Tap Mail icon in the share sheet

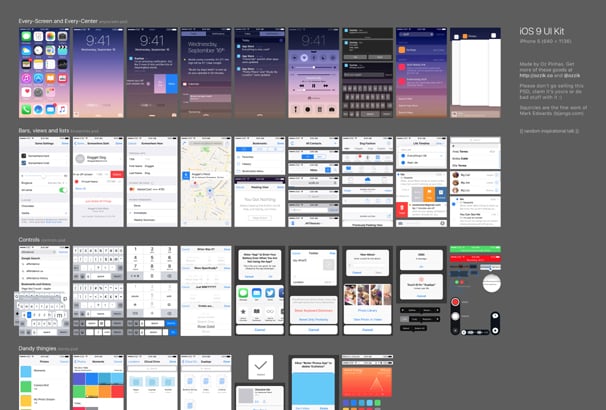(257, 293)
